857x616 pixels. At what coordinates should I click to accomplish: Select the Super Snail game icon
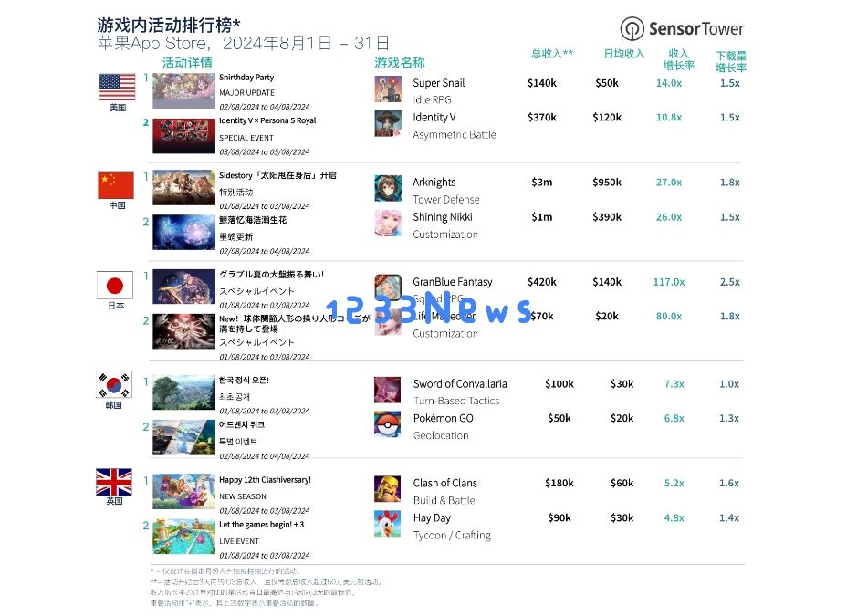(388, 89)
